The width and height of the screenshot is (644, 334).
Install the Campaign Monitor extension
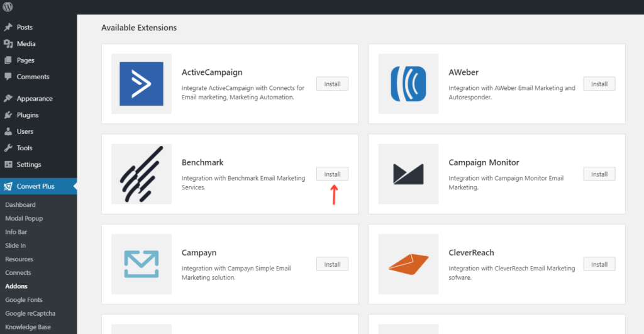click(x=599, y=174)
